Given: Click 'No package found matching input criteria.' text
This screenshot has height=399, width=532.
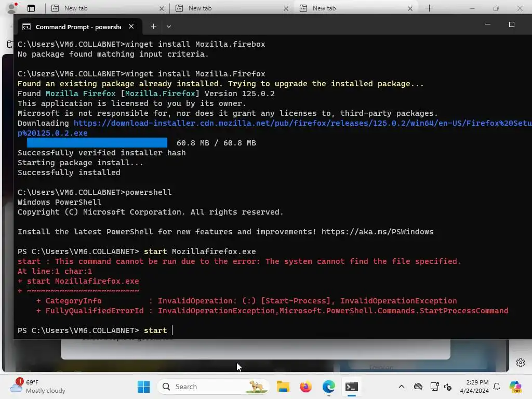Looking at the screenshot, I should coord(113,54).
